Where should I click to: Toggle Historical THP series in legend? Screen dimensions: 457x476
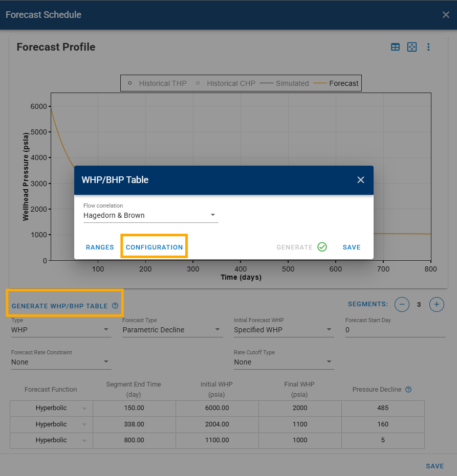point(158,83)
